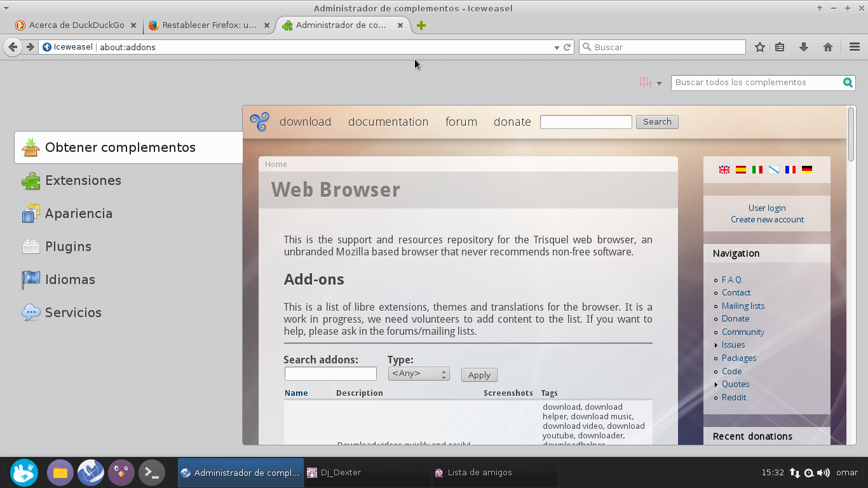This screenshot has width=868, height=488.
Task: Click the 15:32 clock in tray
Action: point(773,473)
